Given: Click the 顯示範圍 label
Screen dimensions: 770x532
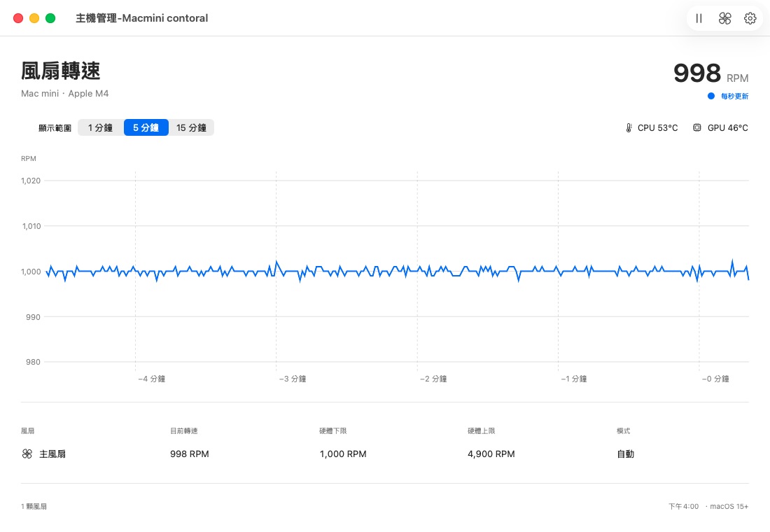Looking at the screenshot, I should (55, 127).
